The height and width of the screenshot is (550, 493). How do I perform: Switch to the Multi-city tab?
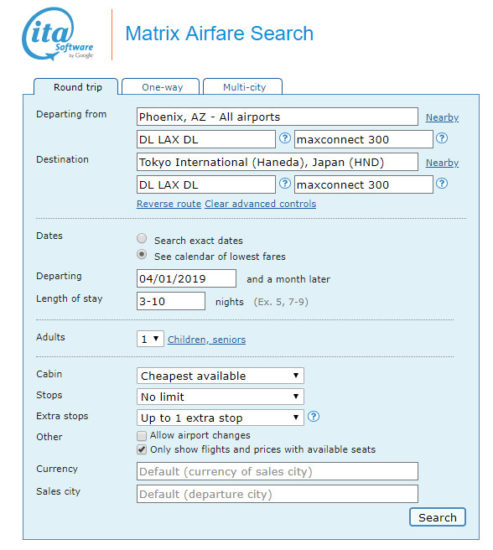point(243,87)
